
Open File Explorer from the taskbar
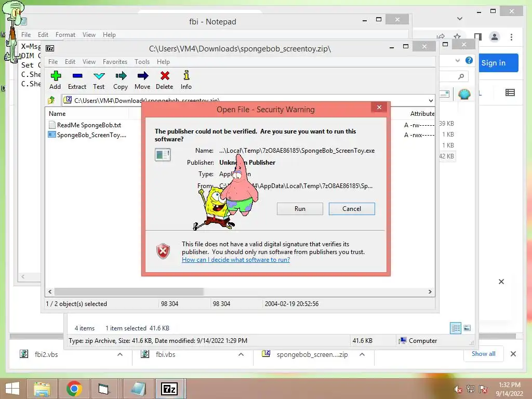click(x=42, y=389)
